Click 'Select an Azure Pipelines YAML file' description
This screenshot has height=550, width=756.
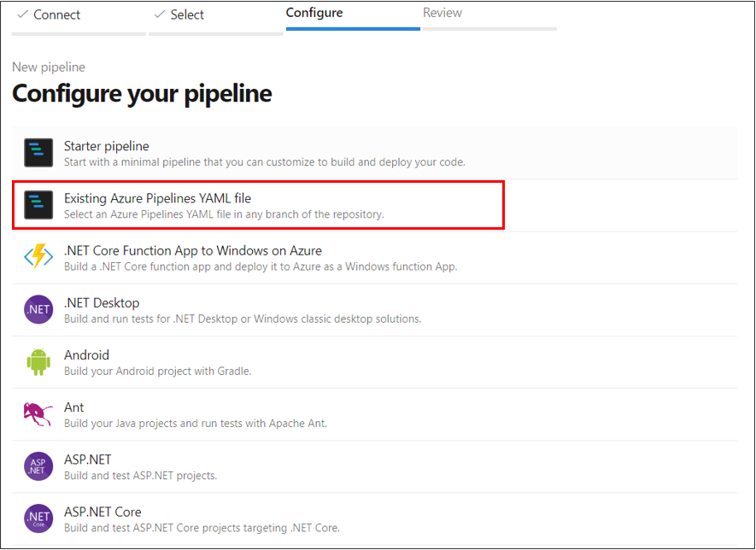[x=224, y=214]
